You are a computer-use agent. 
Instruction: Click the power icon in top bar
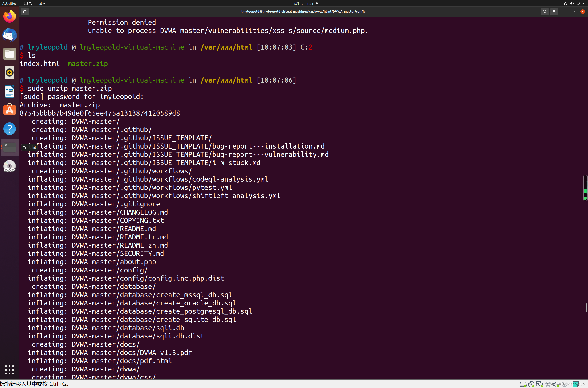tap(578, 4)
